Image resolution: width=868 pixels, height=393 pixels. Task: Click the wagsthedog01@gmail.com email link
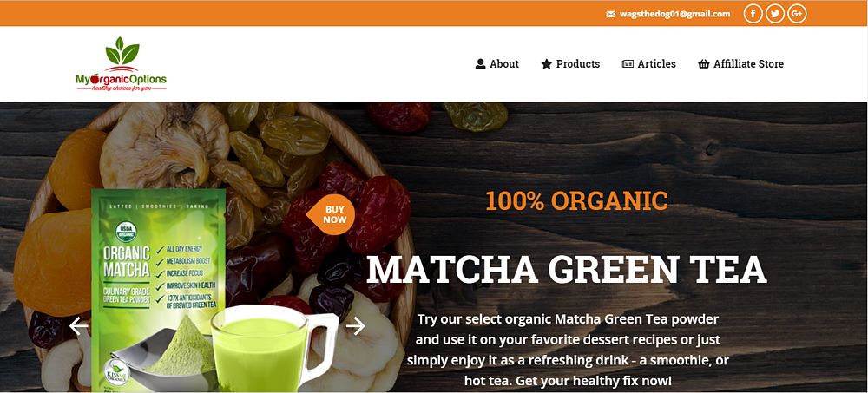(x=674, y=14)
